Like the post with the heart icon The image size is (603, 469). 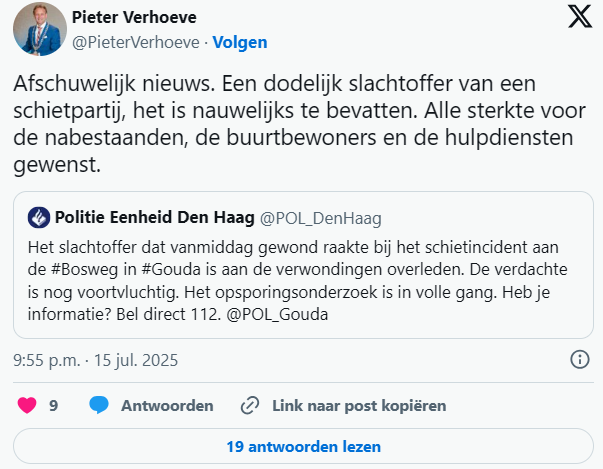(x=27, y=406)
